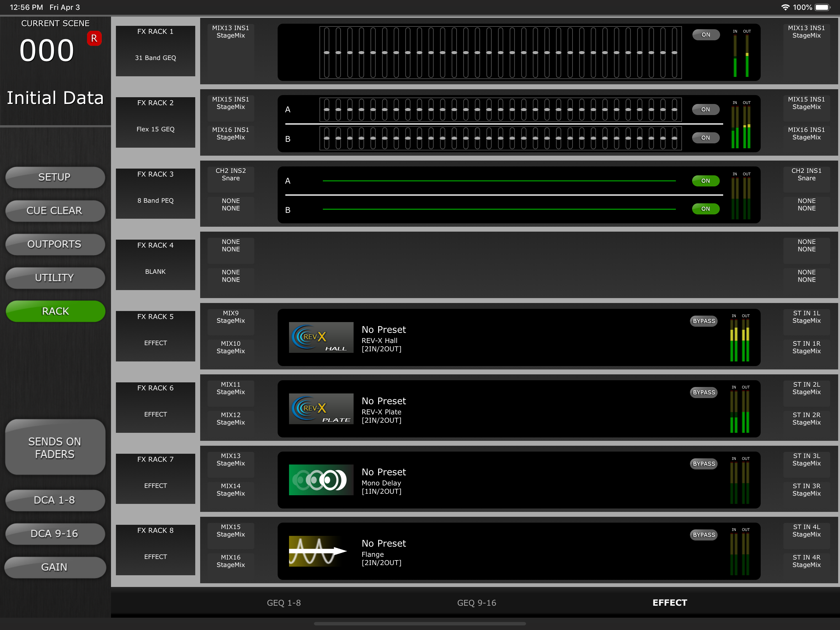Toggle BYPASS on REV-X Hall effect
This screenshot has height=630, width=840.
(x=703, y=321)
